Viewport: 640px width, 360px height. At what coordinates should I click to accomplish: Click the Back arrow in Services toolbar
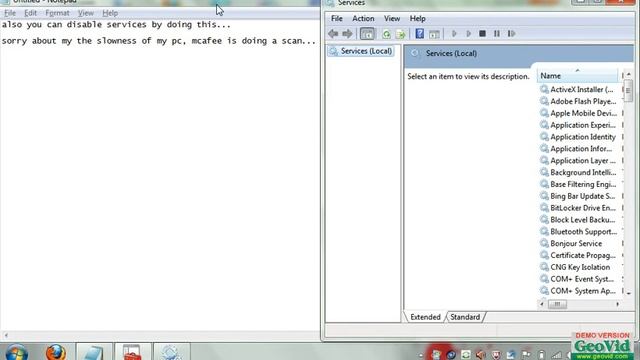point(333,34)
